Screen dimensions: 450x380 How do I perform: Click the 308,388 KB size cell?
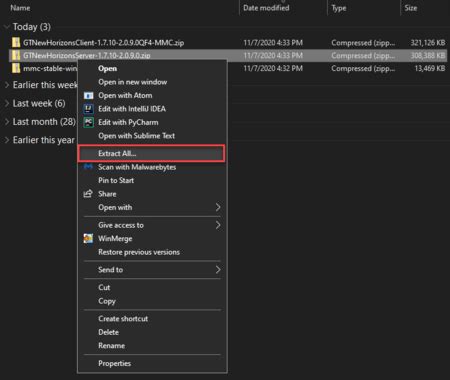pos(428,55)
